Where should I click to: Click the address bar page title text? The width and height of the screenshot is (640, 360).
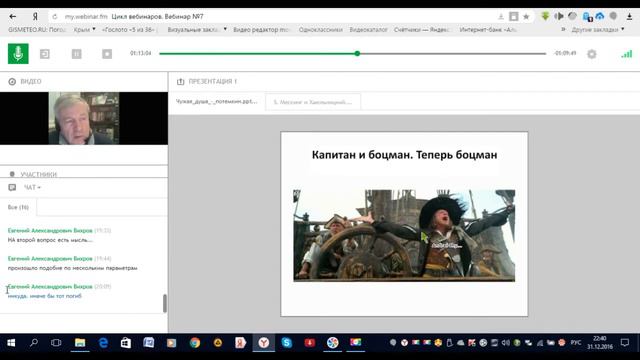(157, 17)
